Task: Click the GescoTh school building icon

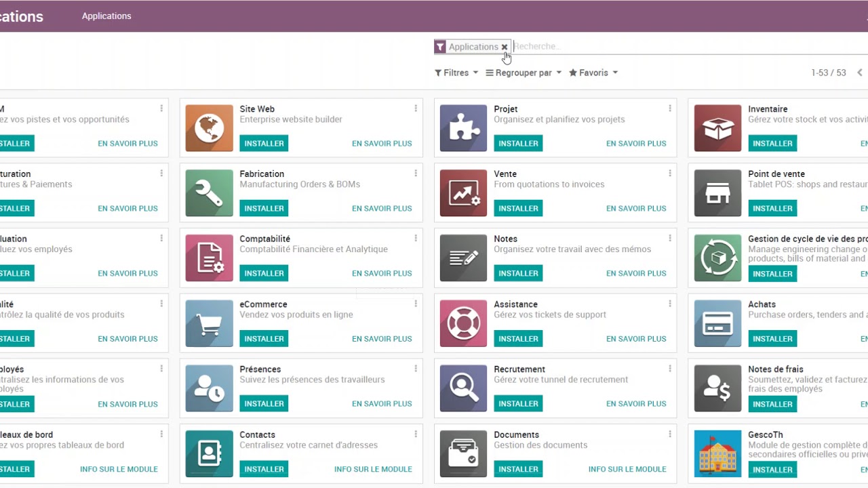Action: click(x=717, y=454)
